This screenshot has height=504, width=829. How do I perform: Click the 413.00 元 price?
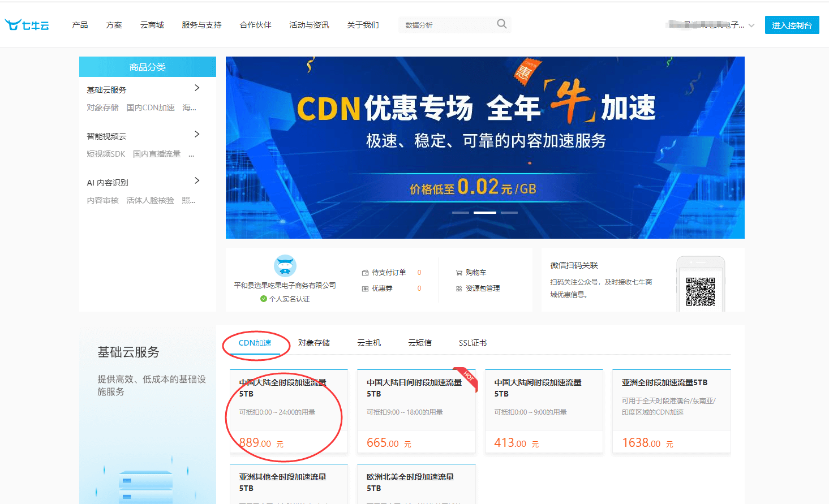coord(517,443)
